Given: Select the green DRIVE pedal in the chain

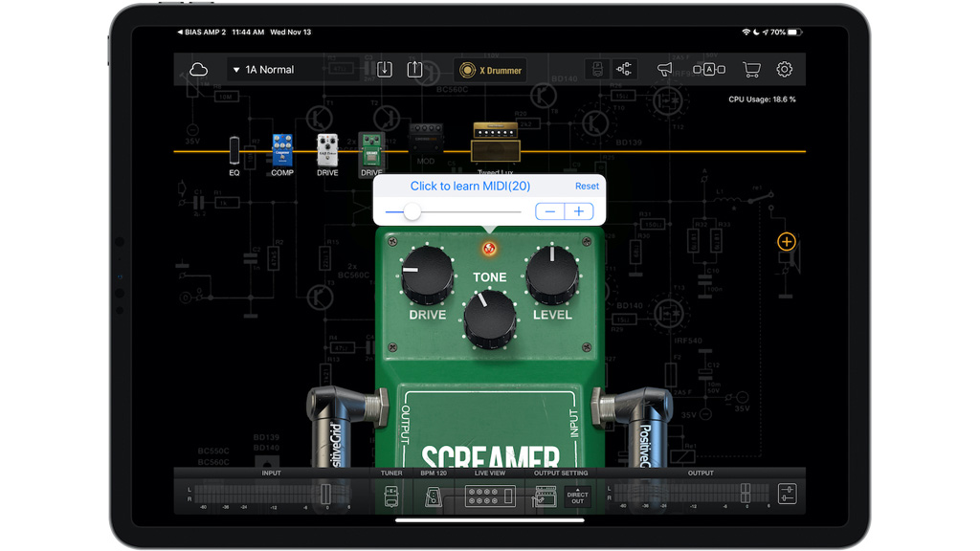Looking at the screenshot, I should (370, 151).
